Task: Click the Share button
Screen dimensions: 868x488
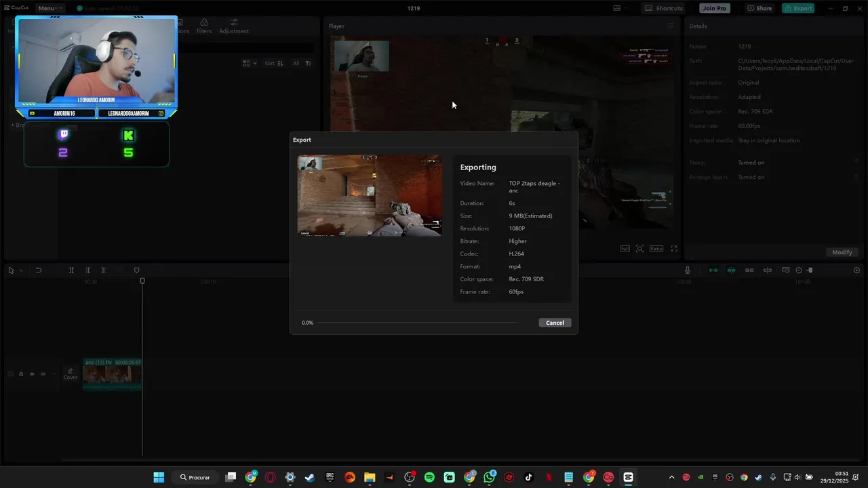Action: pyautogui.click(x=759, y=8)
